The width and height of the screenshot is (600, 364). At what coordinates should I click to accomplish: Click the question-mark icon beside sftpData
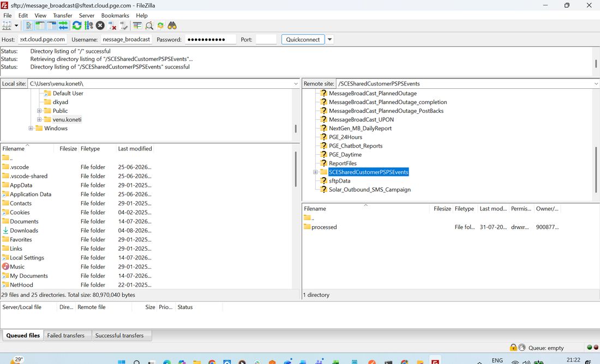tap(323, 180)
